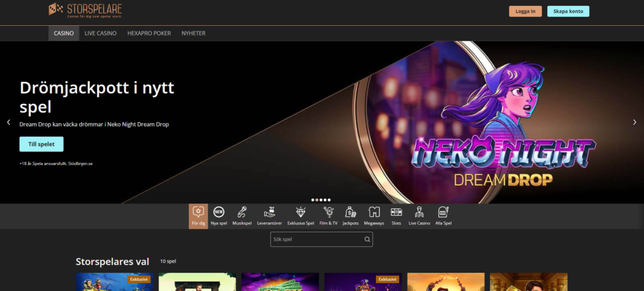Select the last carousel dot

(x=329, y=200)
